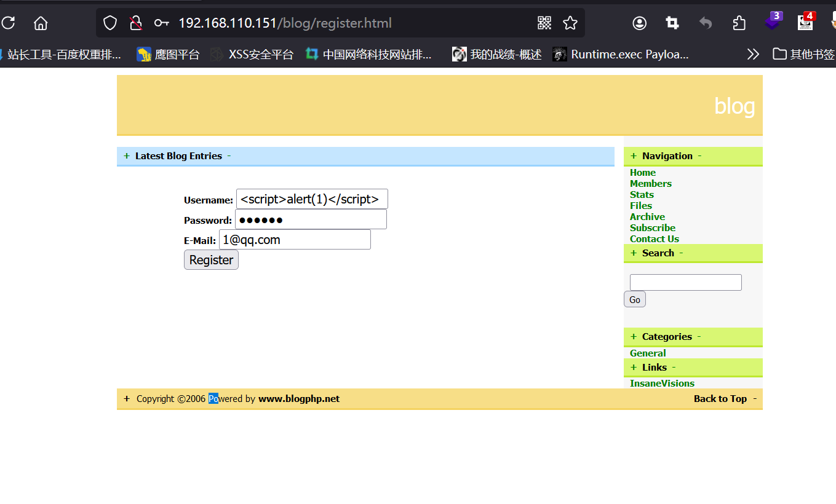Show more bookmarks chevron
The height and width of the screenshot is (504, 836).
pos(753,54)
